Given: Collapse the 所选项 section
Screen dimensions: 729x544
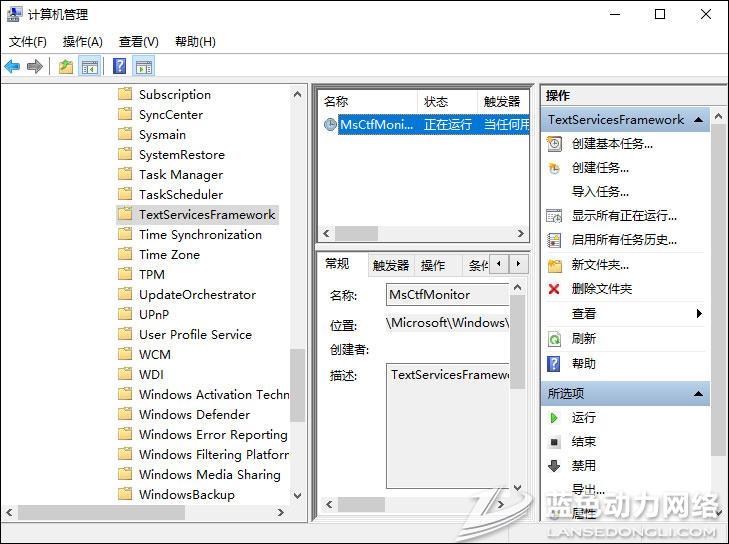Looking at the screenshot, I should click(698, 394).
